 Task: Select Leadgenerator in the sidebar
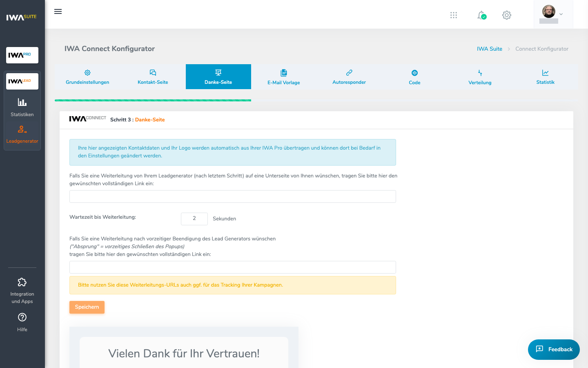click(x=22, y=135)
